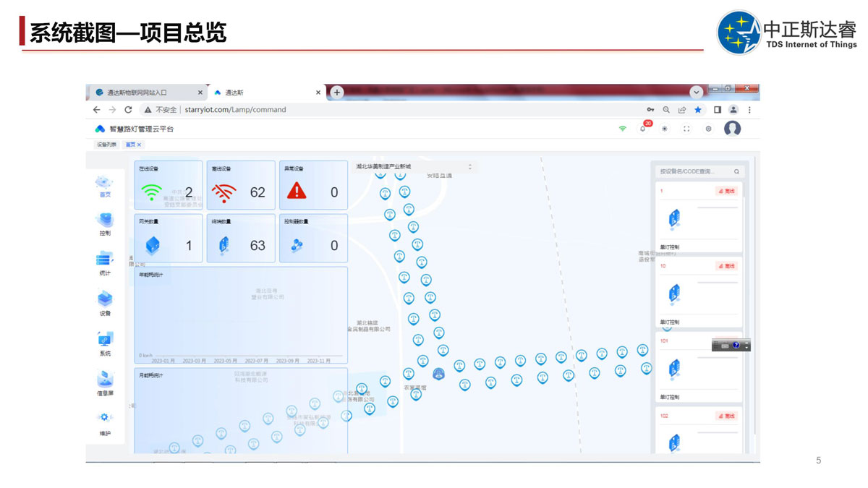Toggle the bookmark star in address bar
The image size is (868, 488).
(698, 110)
